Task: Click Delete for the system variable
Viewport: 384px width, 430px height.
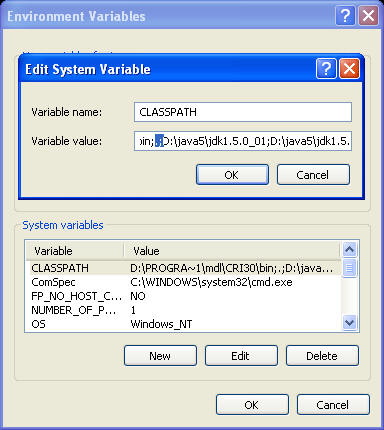Action: point(322,356)
